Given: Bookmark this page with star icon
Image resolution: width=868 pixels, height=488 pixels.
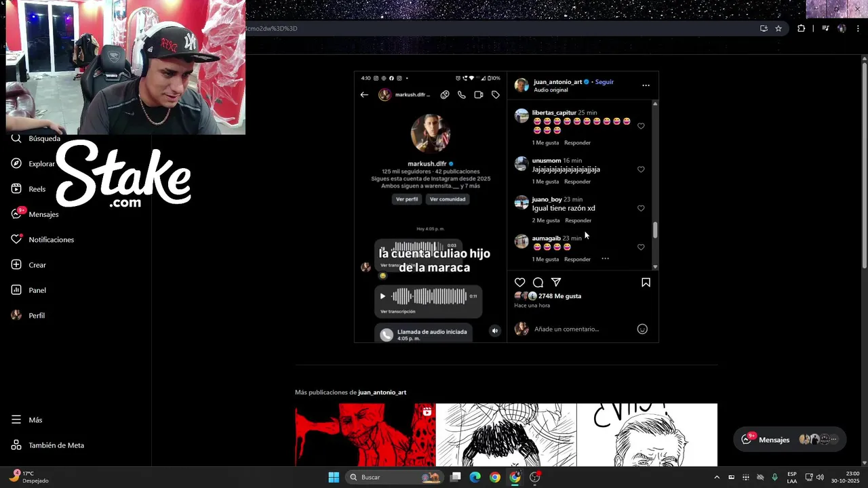Looking at the screenshot, I should point(778,28).
